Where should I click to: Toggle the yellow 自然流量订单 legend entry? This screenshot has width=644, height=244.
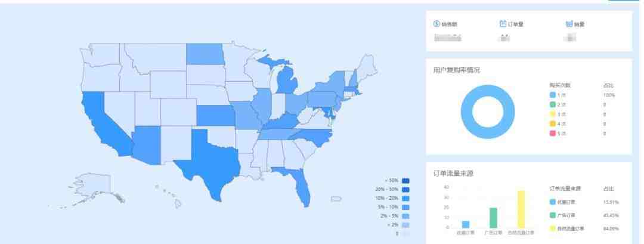tap(567, 228)
